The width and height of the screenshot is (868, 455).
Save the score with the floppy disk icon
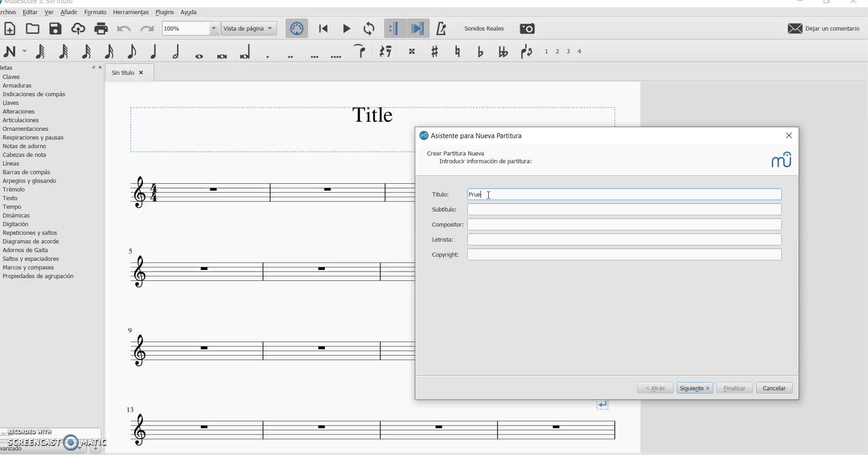point(55,29)
